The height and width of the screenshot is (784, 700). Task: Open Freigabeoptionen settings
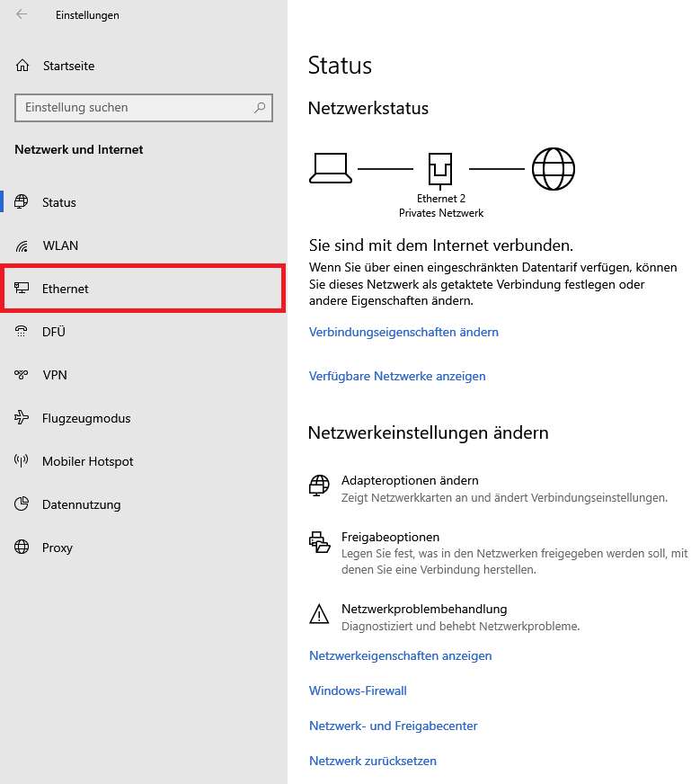click(390, 537)
